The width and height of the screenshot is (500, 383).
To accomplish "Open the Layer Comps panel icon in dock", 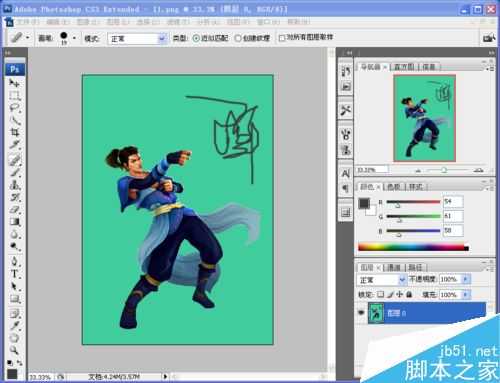I will point(346,212).
